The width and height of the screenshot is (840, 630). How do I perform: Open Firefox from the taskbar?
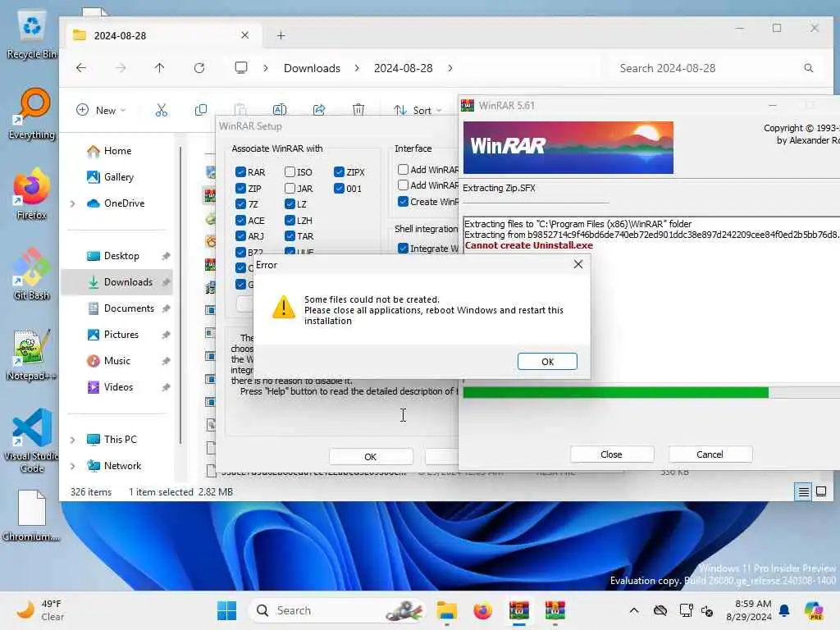pos(482,610)
